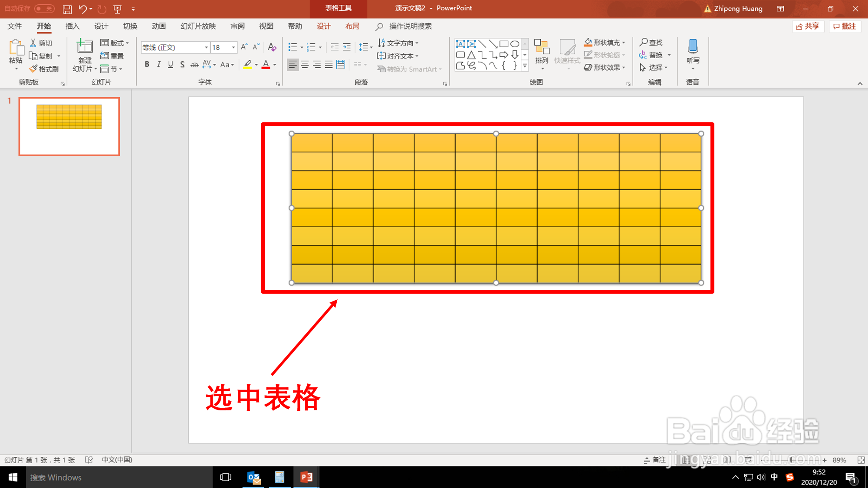This screenshot has width=868, height=488.
Task: Expand the shapes gallery more button
Action: click(x=525, y=66)
